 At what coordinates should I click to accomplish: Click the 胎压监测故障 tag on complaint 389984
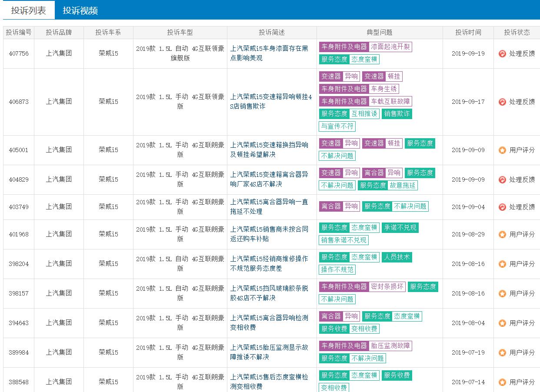click(x=390, y=346)
